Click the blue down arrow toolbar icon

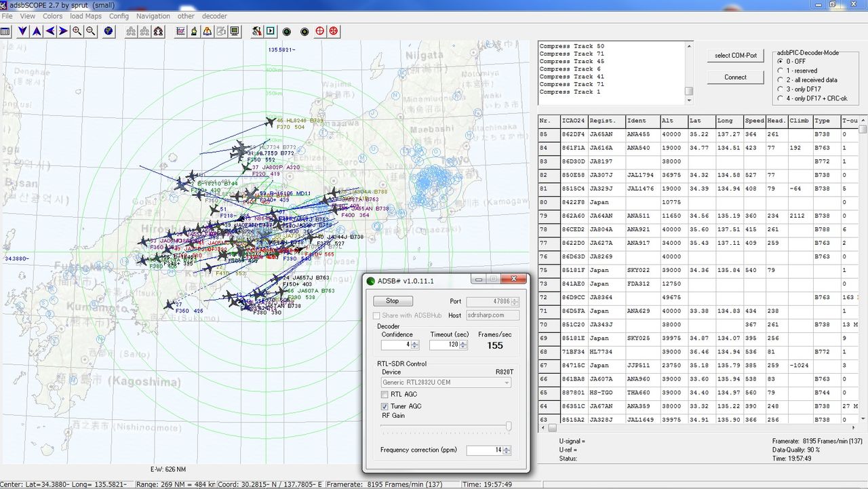point(22,31)
